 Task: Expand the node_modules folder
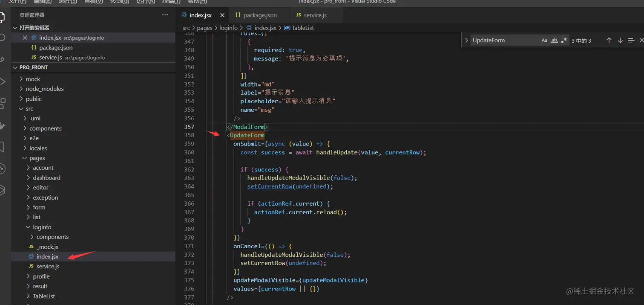[45, 89]
